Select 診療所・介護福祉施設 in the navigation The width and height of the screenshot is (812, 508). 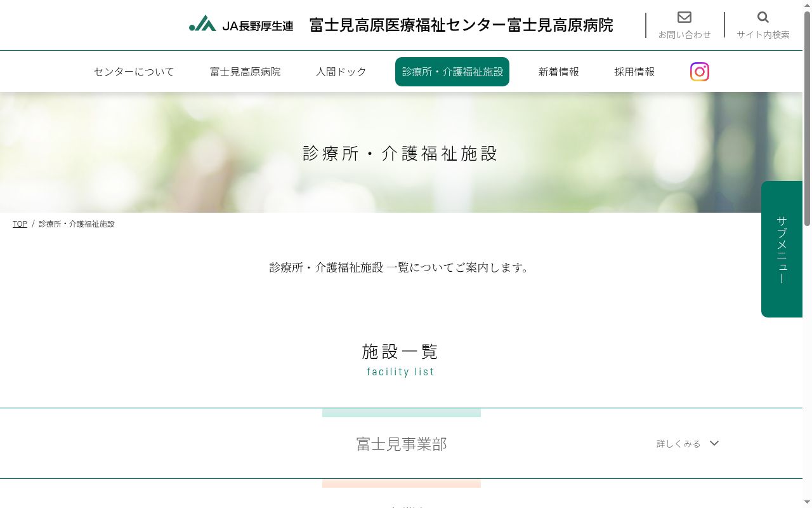click(452, 72)
